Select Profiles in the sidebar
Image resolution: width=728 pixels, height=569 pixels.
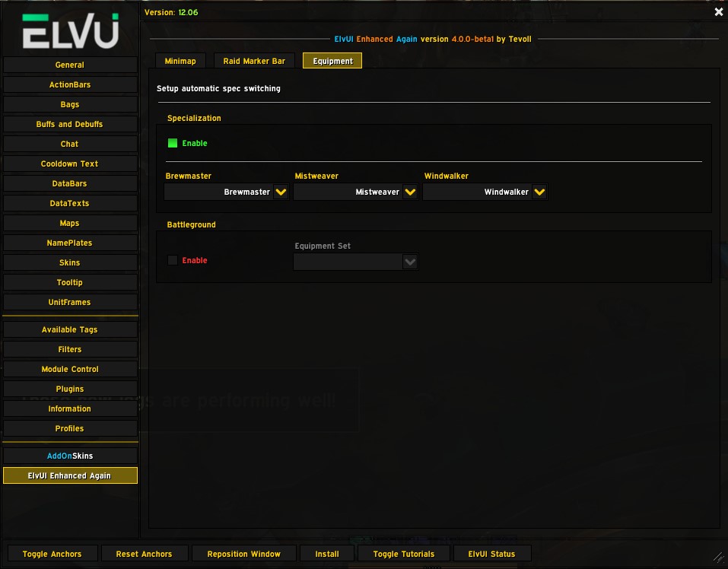(x=70, y=428)
